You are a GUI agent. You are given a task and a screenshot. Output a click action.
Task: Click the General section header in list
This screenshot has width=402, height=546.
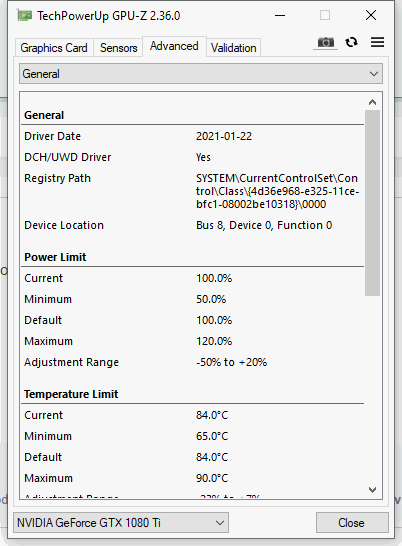(x=44, y=115)
